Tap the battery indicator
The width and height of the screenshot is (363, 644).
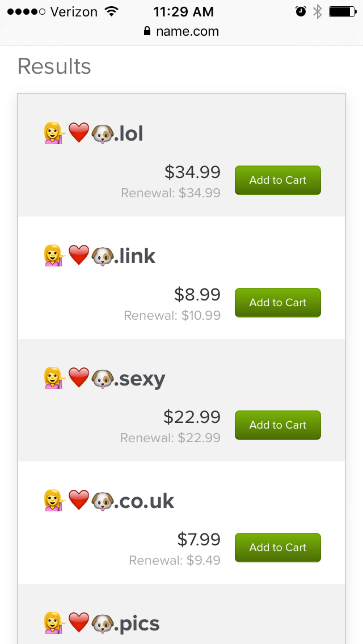point(341,11)
